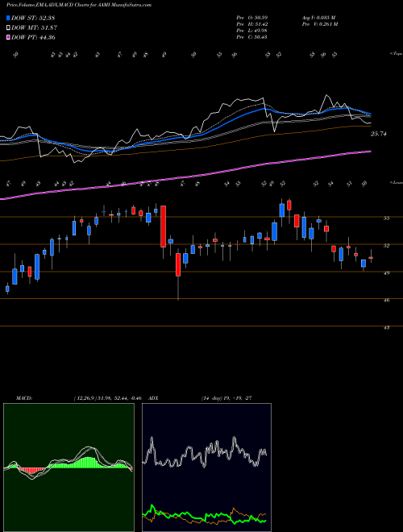Click the 46 price axis label
403x532 pixels.
pos(386,301)
